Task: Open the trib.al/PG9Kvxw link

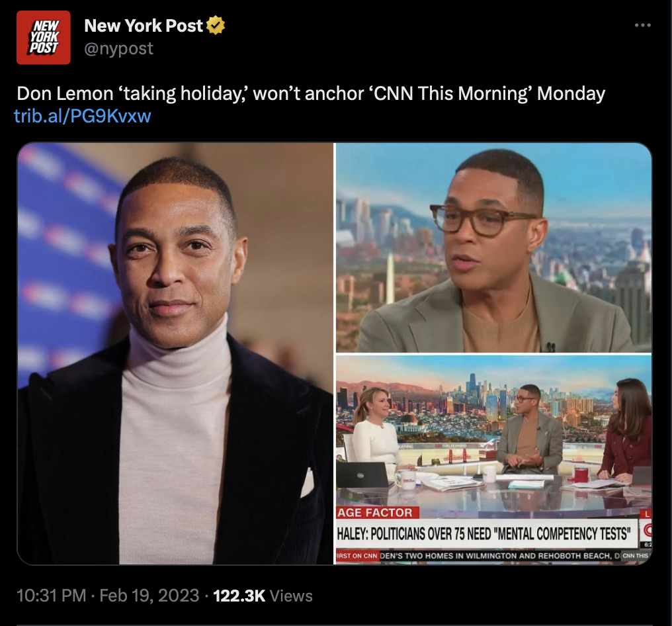Action: [x=82, y=116]
